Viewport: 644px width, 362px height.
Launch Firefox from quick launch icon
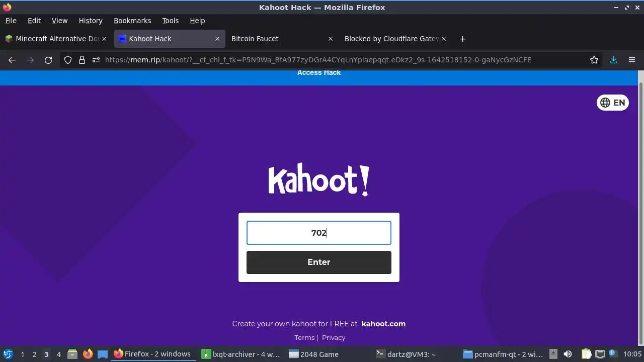point(88,354)
